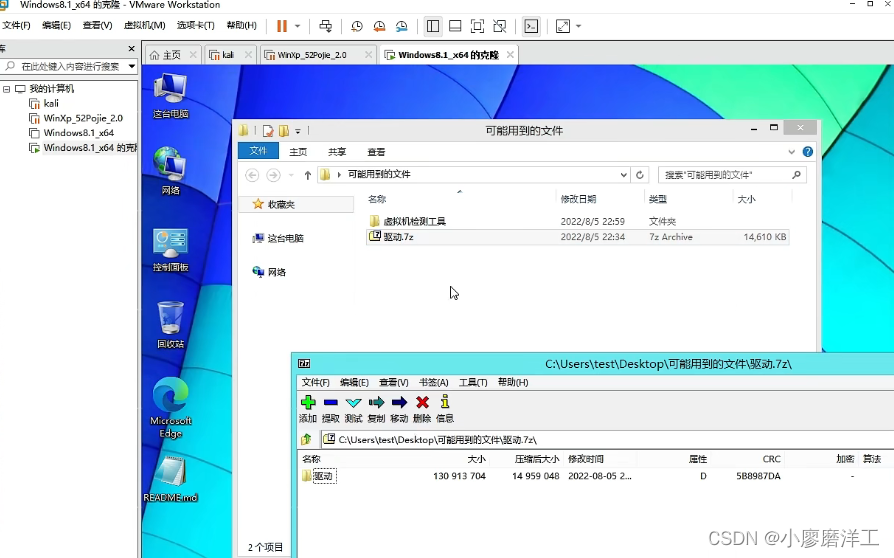The image size is (894, 558).
Task: Click the 7-Zip 删除 delete button
Action: (x=422, y=409)
